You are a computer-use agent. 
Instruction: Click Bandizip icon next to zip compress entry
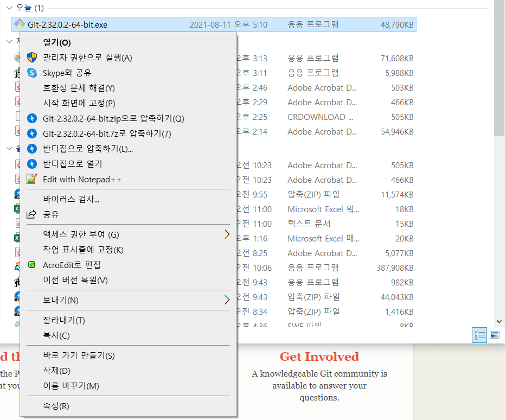[32, 118]
